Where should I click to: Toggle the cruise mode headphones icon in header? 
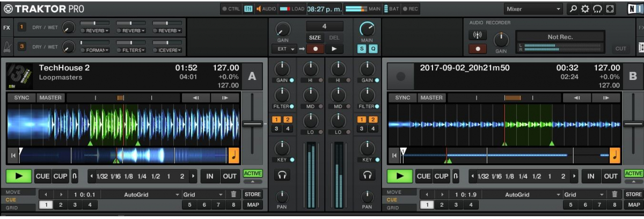(x=597, y=9)
